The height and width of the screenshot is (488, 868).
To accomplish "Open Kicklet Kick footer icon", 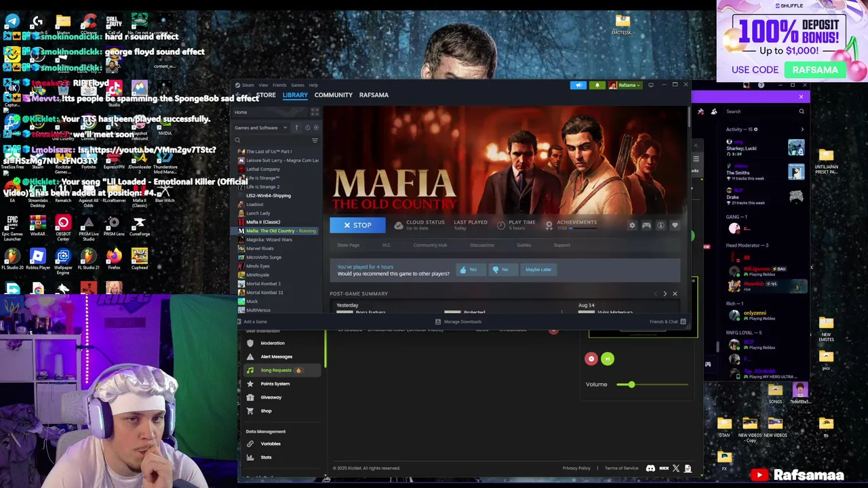I will (x=664, y=468).
